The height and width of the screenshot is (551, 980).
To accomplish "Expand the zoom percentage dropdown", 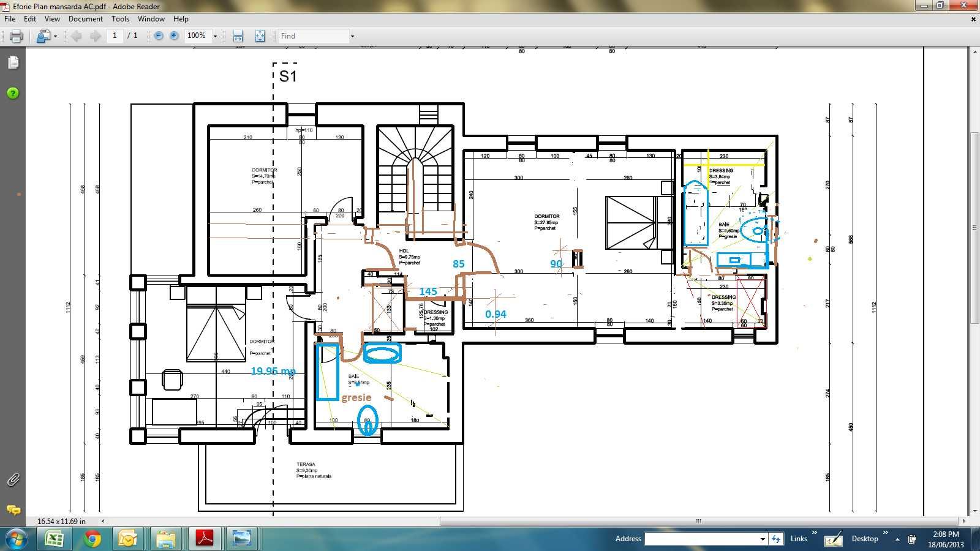I will click(x=215, y=36).
